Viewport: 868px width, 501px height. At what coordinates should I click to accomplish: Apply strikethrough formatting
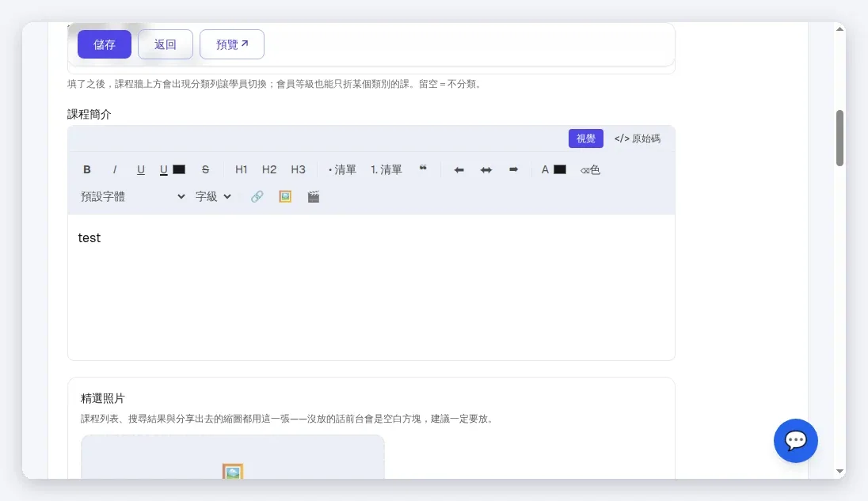205,169
